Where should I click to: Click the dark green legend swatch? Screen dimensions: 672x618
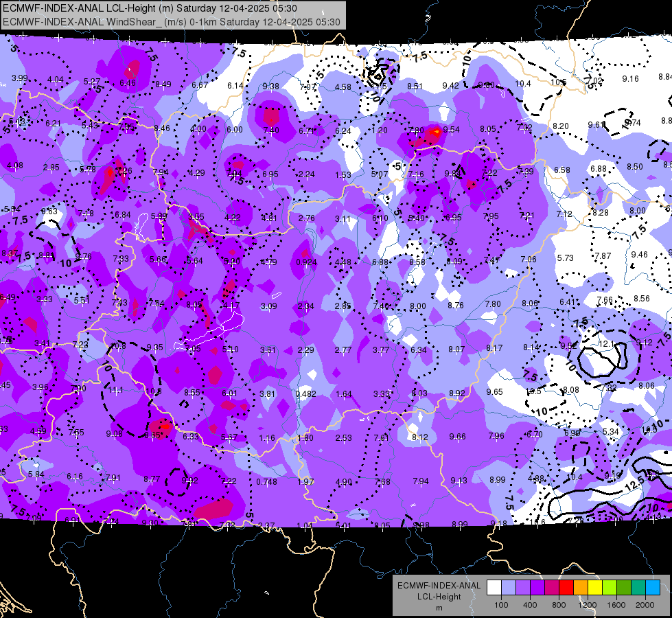[624, 588]
